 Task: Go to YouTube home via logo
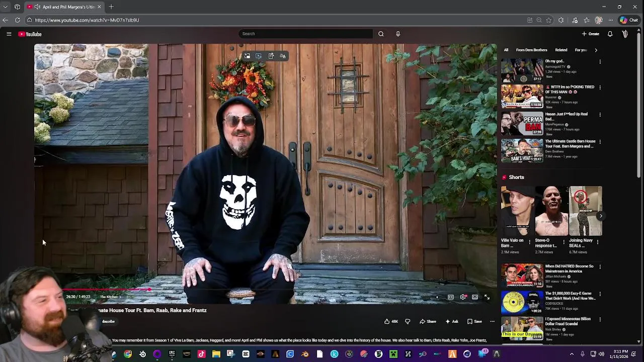click(30, 34)
